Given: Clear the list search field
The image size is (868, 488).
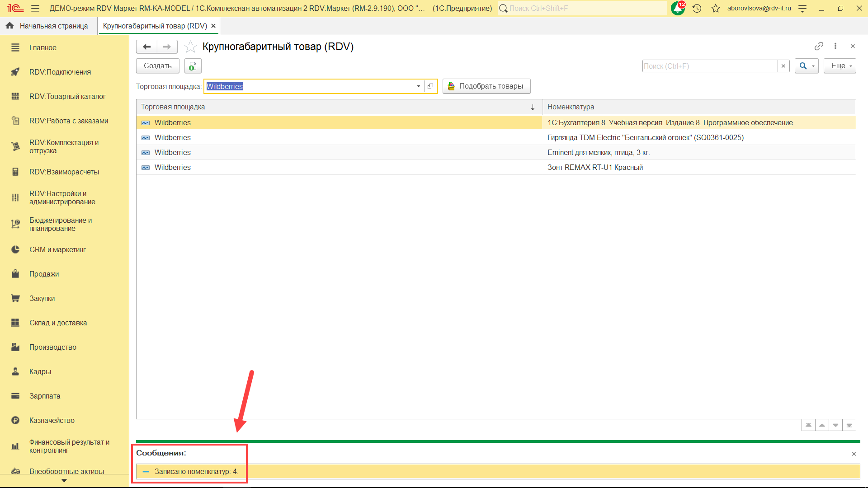Looking at the screenshot, I should coord(783,66).
